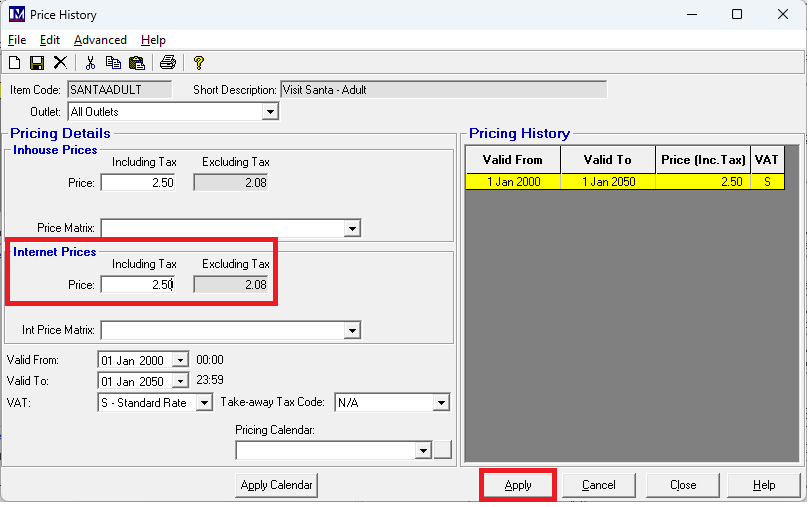Viewport: 810px width, 507px height.
Task: Click the Internet Including Tax price field
Action: tap(138, 285)
